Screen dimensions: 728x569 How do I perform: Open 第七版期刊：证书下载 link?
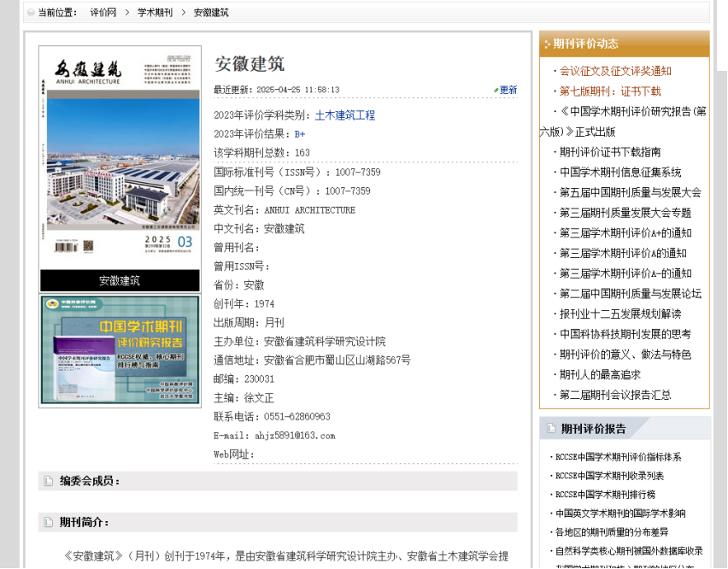610,91
